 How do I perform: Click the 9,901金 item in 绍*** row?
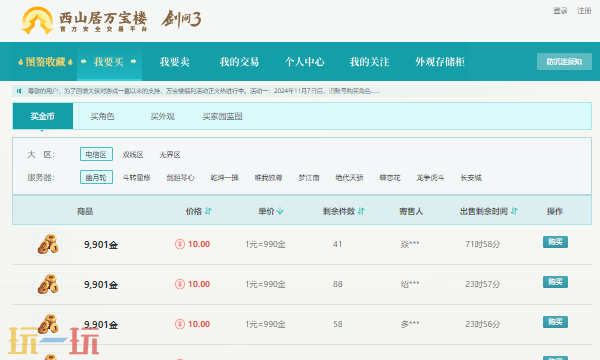[101, 284]
